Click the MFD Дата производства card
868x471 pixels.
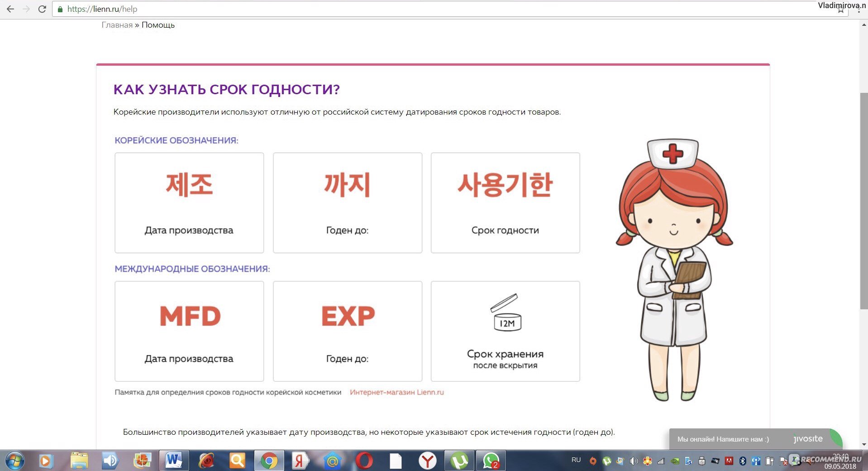(189, 331)
